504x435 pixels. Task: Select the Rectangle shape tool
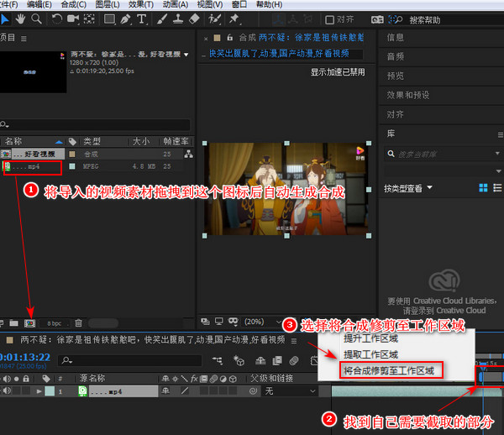[109, 19]
